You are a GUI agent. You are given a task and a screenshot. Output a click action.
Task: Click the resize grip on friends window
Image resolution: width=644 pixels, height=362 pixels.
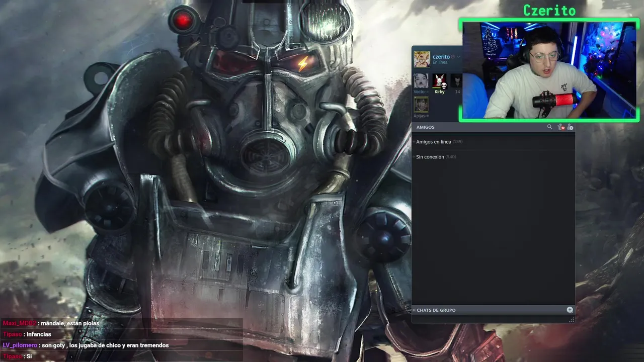(571, 320)
